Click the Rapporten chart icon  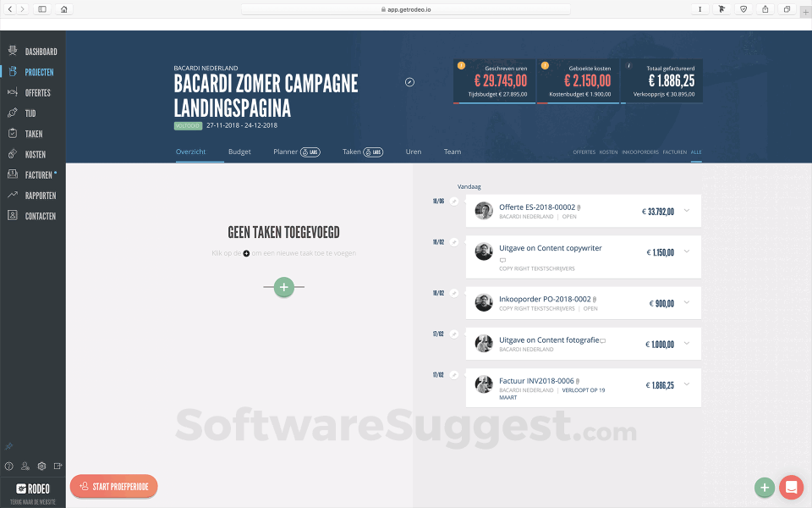click(x=13, y=195)
